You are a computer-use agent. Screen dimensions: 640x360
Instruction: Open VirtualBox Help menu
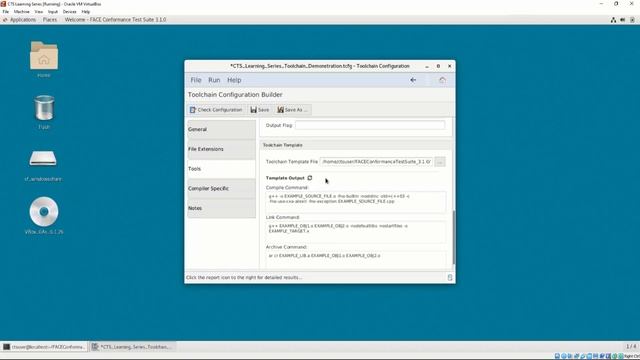85,12
